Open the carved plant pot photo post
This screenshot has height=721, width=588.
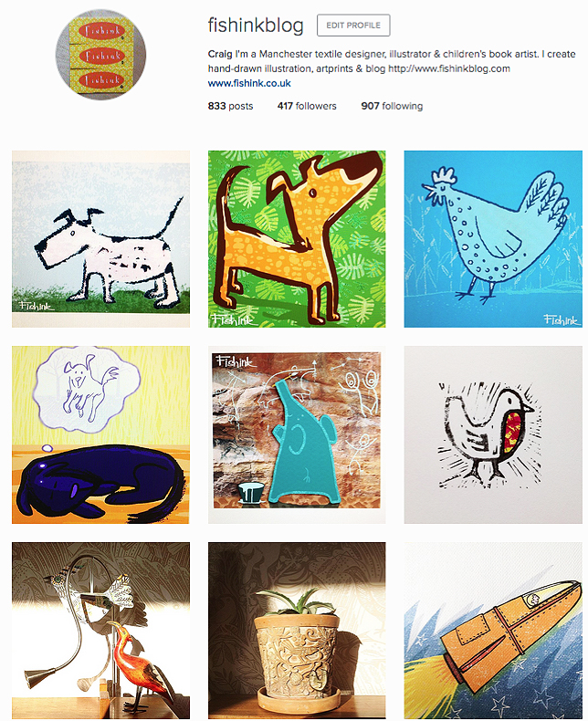(x=297, y=631)
